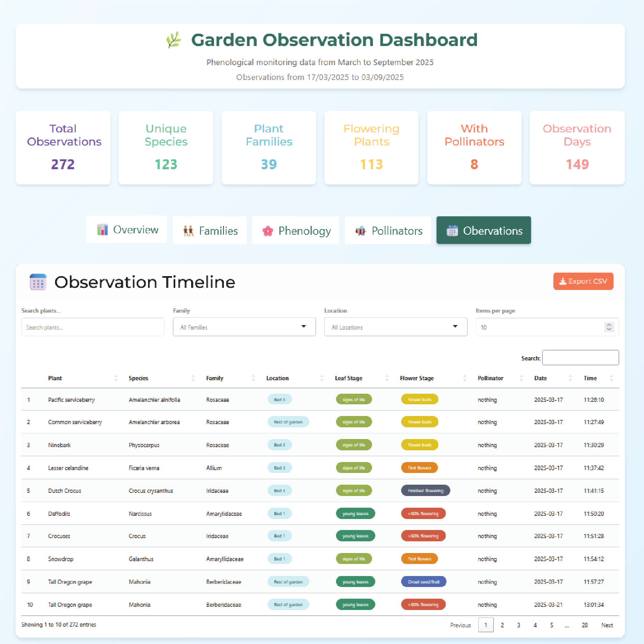The image size is (644, 644).
Task: Sort table by Species column arrows
Action: (x=193, y=378)
